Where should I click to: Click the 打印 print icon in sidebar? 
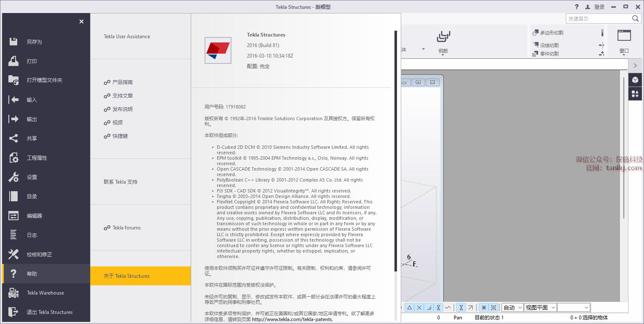(x=13, y=61)
